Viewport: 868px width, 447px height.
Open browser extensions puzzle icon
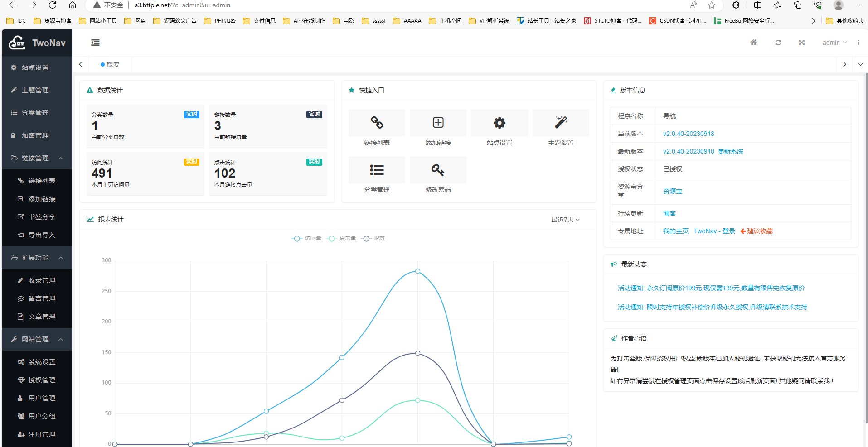tap(736, 5)
